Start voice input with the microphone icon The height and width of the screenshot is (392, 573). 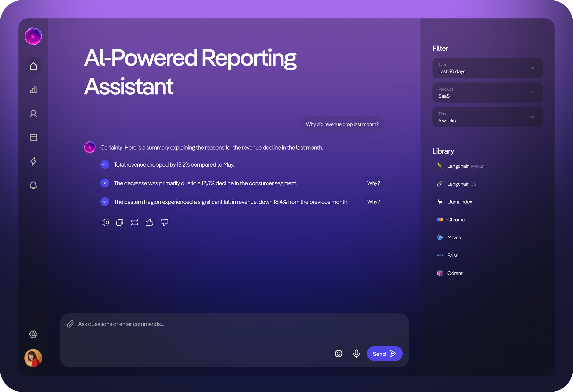pyautogui.click(x=356, y=354)
